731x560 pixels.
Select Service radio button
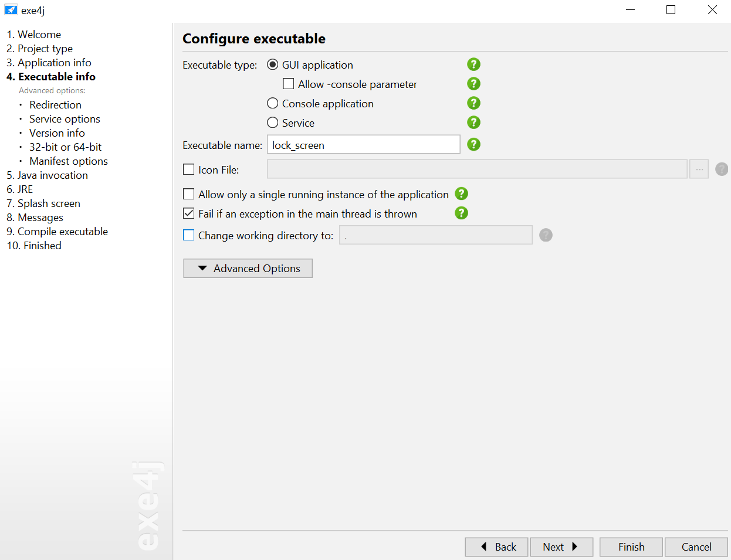[x=272, y=123]
